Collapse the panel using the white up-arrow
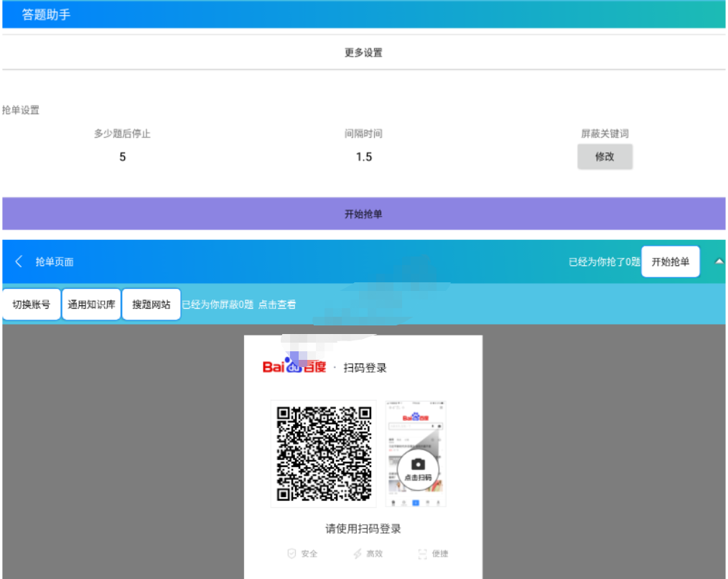This screenshot has width=728, height=579. [719, 261]
